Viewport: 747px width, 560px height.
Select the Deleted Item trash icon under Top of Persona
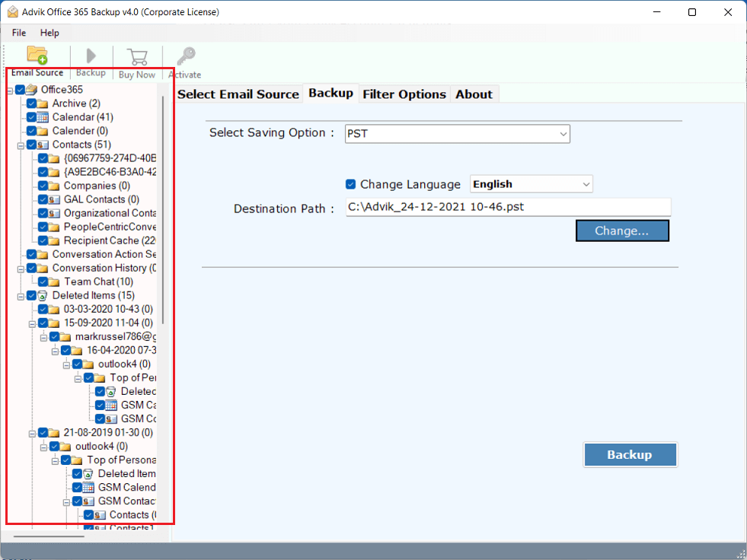[x=88, y=474]
